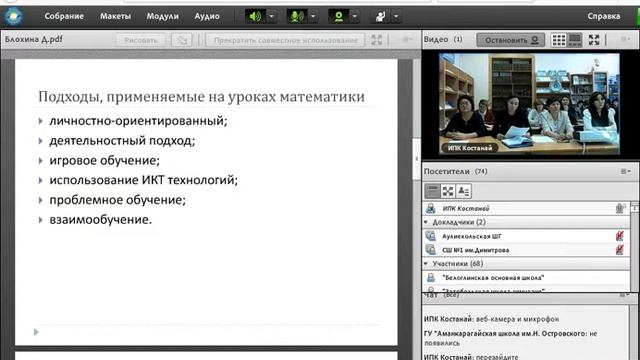Screen dimensions: 640x360
Task: Select attendee list view icon
Action: pos(432,191)
